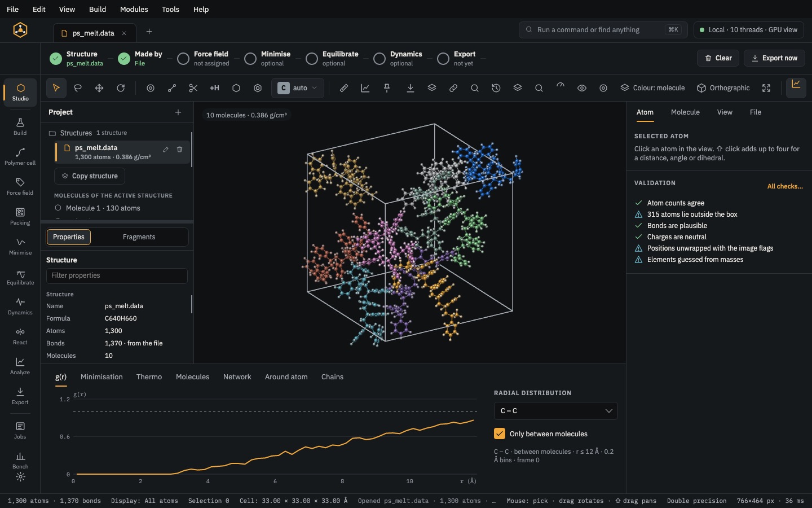This screenshot has height=508, width=812.
Task: Close the ps_melt.data tab
Action: [124, 33]
